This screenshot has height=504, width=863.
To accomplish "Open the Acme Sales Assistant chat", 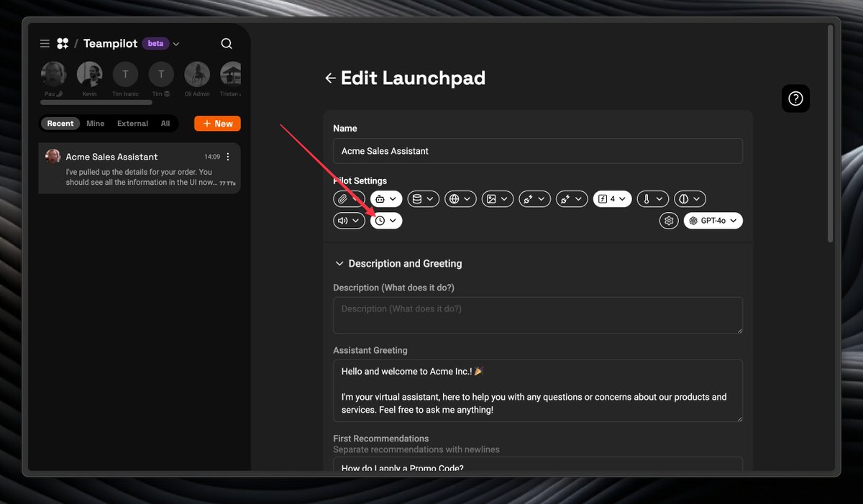I will point(140,168).
